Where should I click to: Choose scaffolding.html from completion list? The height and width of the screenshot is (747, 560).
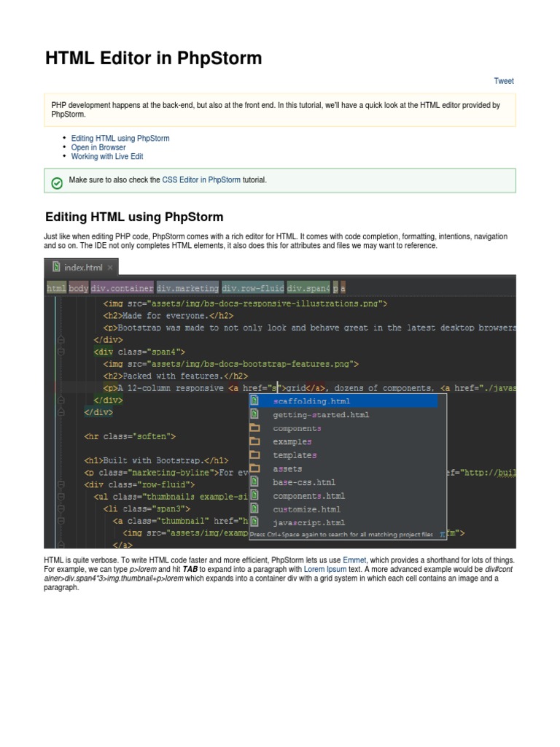343,401
